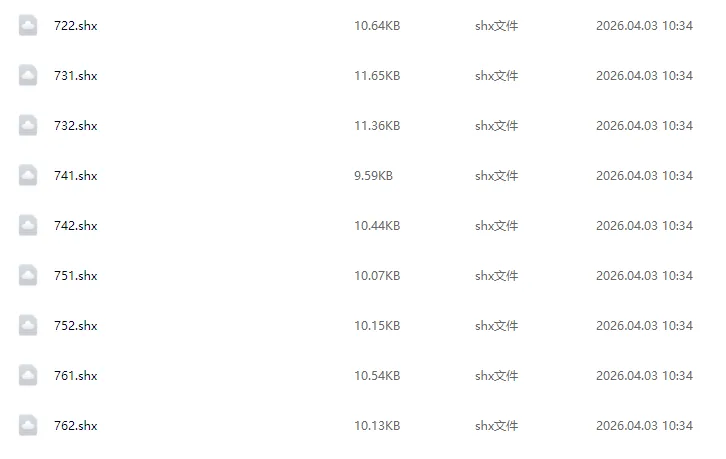Open the 731.shx file name
Viewport: 726px width, 459px height.
point(75,76)
